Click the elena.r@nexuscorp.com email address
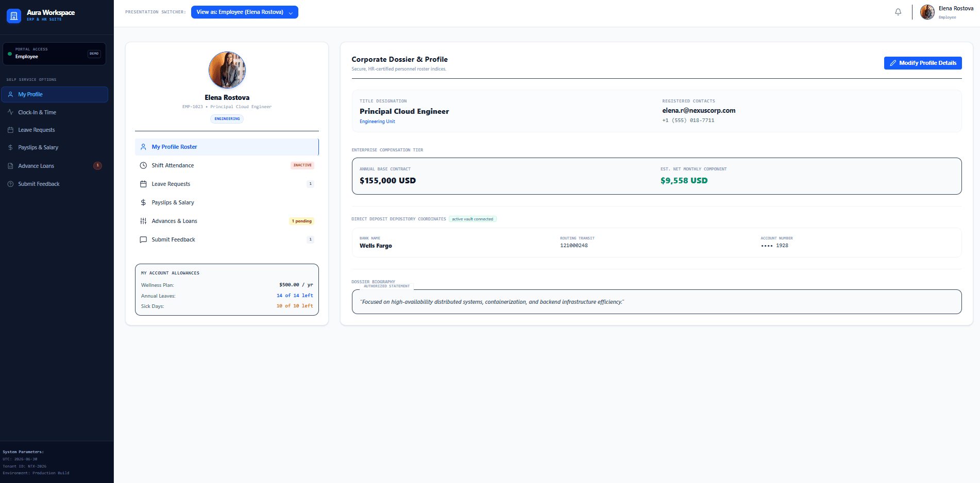Screen dimensions: 980x483 pyautogui.click(x=699, y=111)
